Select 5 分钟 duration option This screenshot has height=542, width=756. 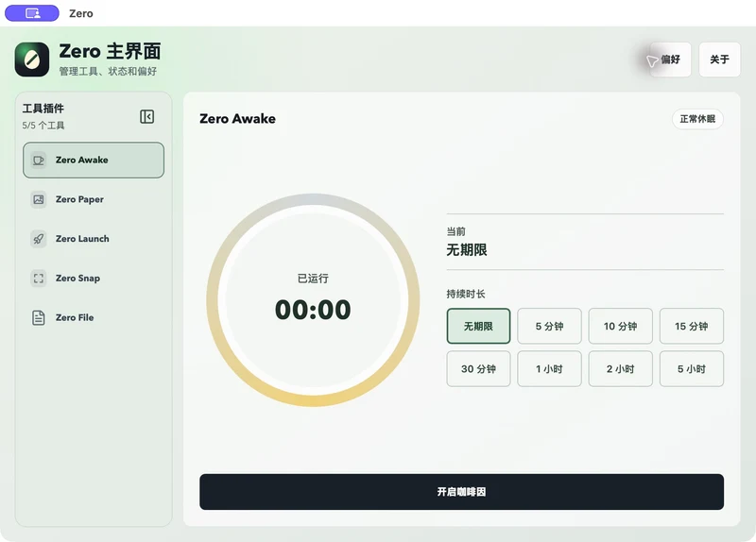[x=550, y=326]
